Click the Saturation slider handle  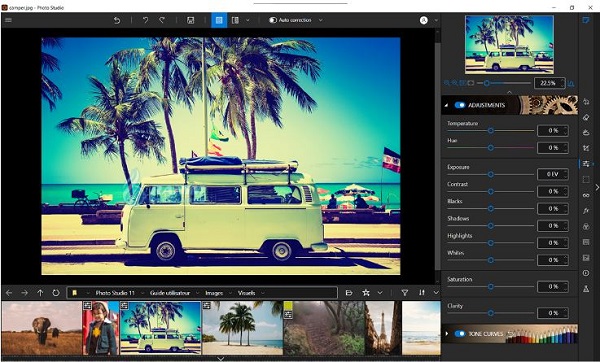pyautogui.click(x=491, y=286)
